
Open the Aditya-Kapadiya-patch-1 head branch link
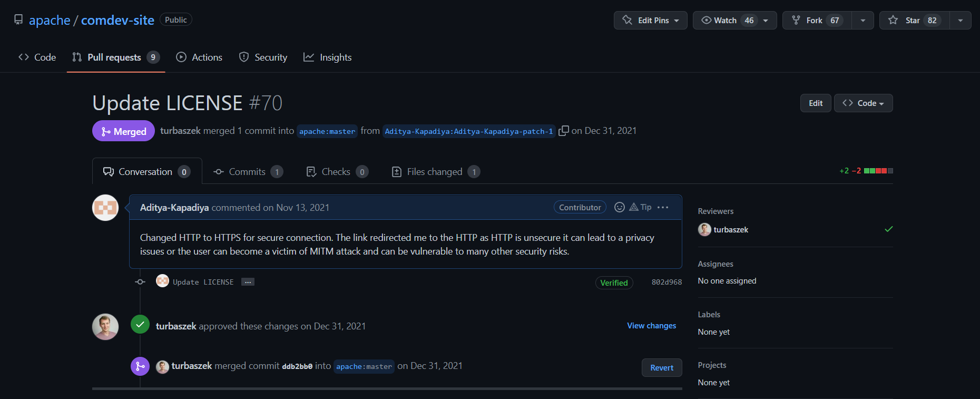(x=469, y=131)
